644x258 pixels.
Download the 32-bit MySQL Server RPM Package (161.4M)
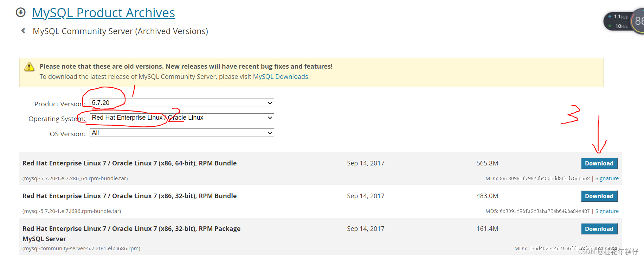599,229
